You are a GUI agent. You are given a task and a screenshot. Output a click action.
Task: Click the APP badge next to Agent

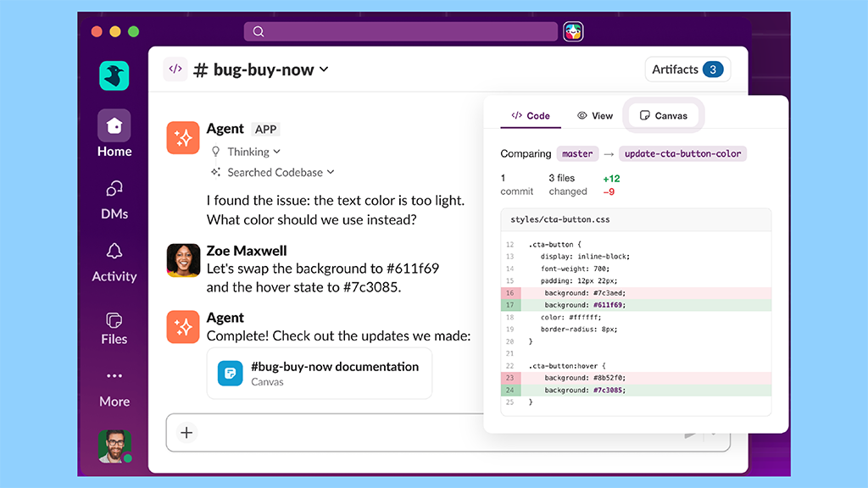tap(265, 129)
